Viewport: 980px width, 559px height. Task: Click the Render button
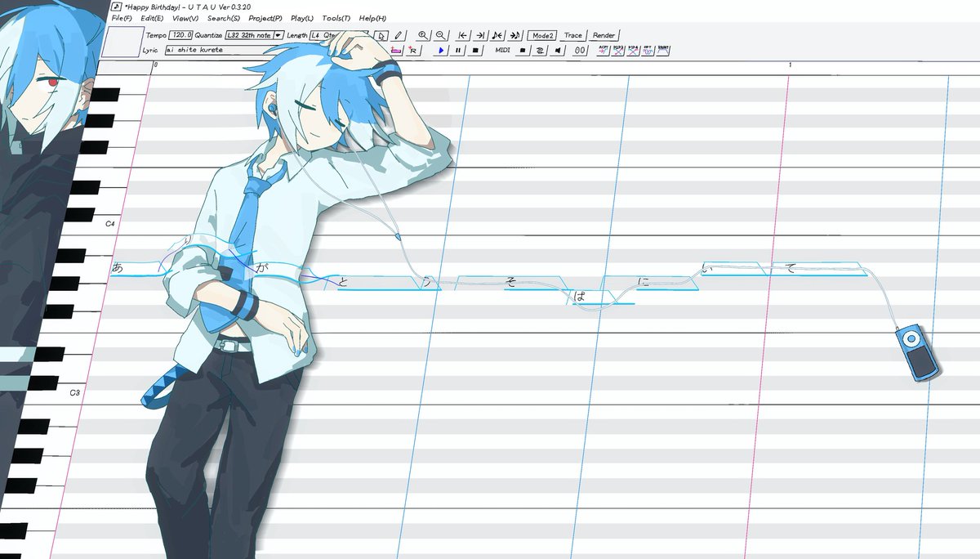pyautogui.click(x=604, y=35)
